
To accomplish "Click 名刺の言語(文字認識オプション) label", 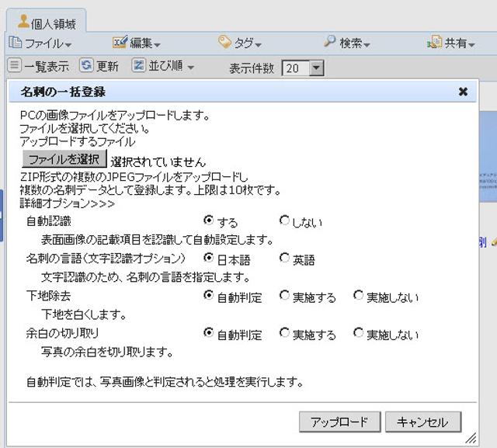I will click(106, 259).
